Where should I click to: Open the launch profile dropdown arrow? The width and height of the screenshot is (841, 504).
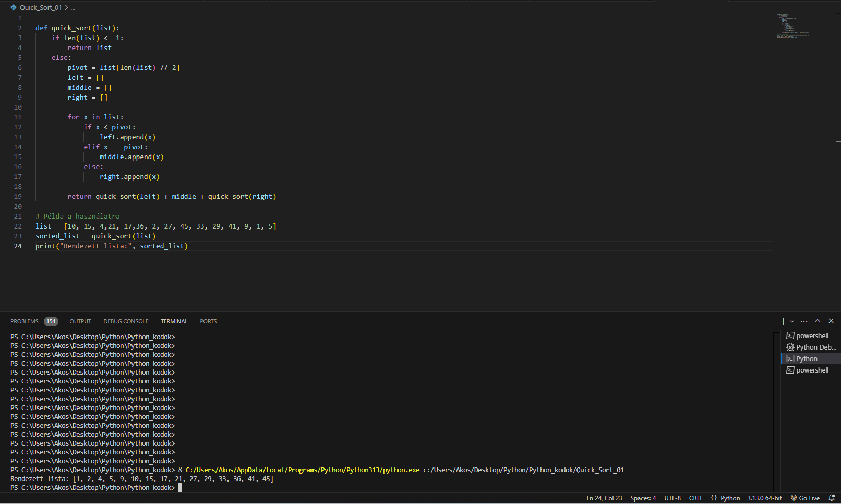792,321
